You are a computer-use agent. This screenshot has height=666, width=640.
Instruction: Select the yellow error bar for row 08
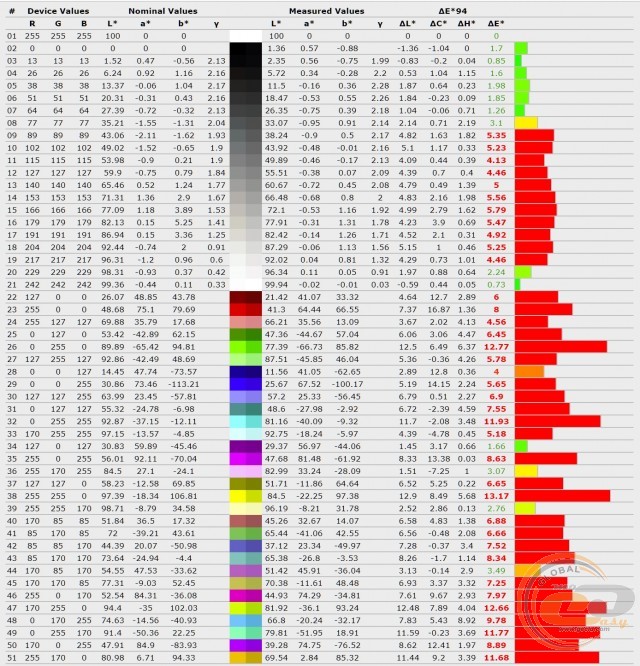(526, 122)
